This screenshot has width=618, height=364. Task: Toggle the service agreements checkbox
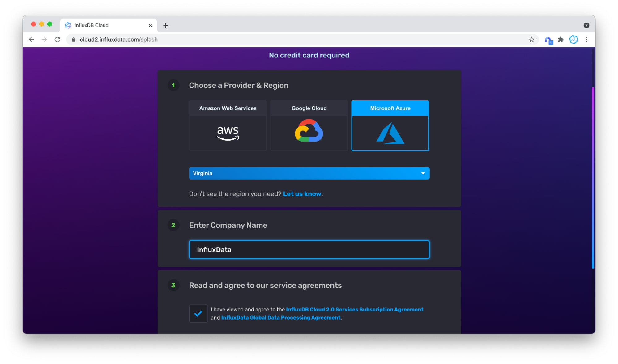[x=198, y=314]
